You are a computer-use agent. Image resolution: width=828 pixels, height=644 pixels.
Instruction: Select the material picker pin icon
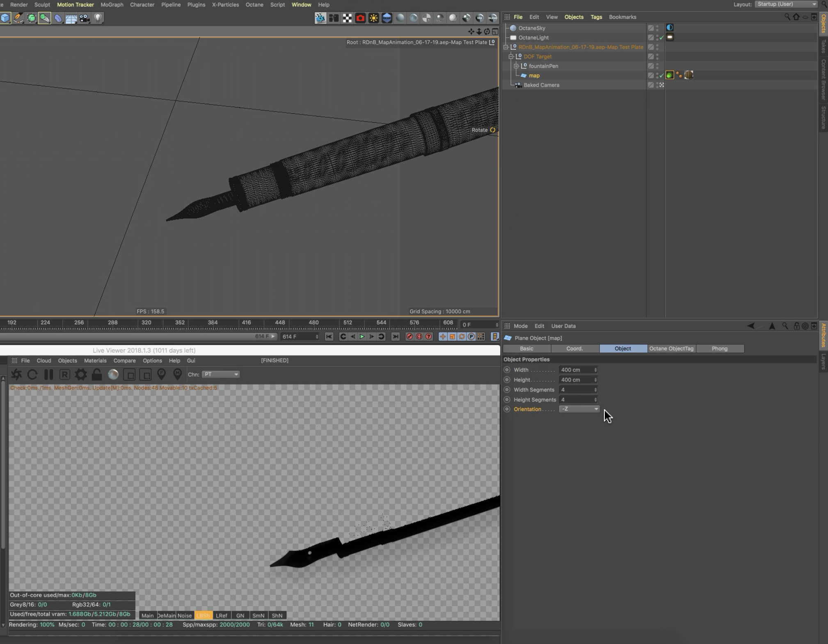177,374
